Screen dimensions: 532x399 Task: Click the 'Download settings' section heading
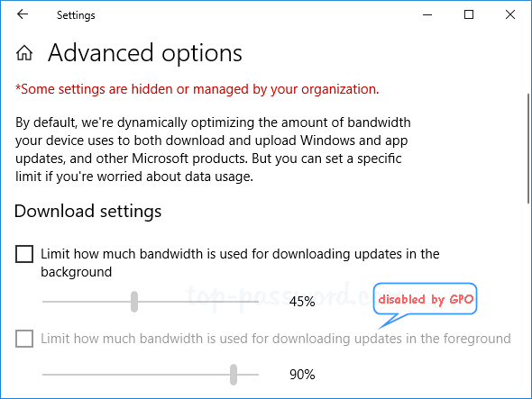pos(87,212)
